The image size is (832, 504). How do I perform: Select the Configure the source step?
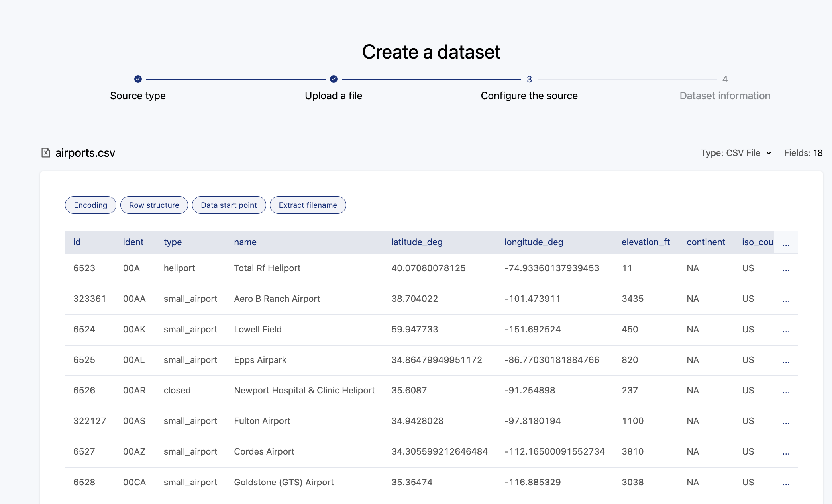pos(529,96)
